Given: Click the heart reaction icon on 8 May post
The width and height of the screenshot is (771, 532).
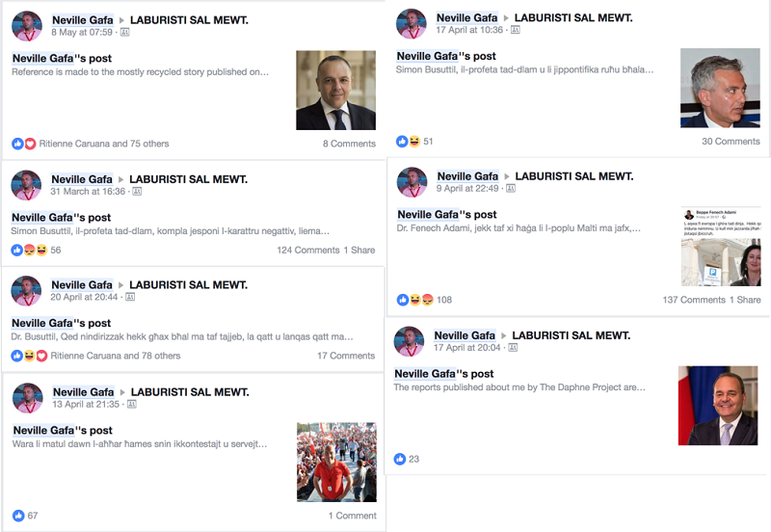Looking at the screenshot, I should (x=31, y=144).
